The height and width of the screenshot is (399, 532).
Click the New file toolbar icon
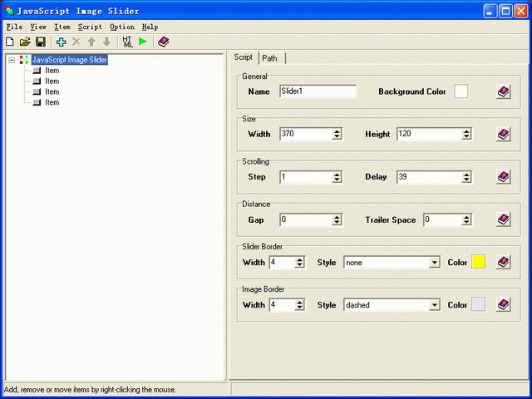[x=10, y=42]
